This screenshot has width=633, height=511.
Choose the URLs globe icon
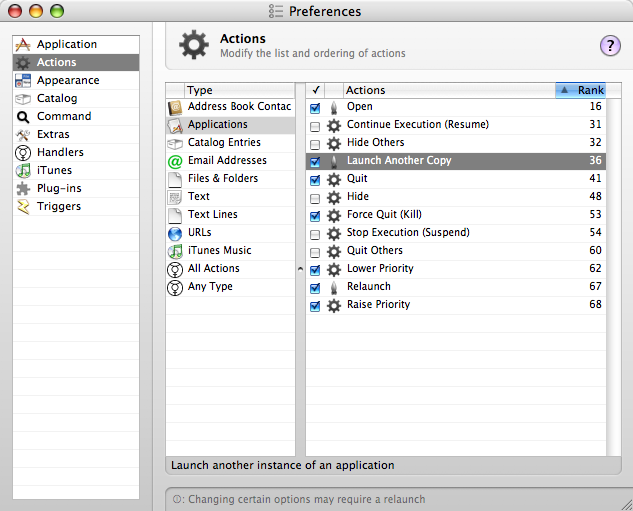(175, 233)
